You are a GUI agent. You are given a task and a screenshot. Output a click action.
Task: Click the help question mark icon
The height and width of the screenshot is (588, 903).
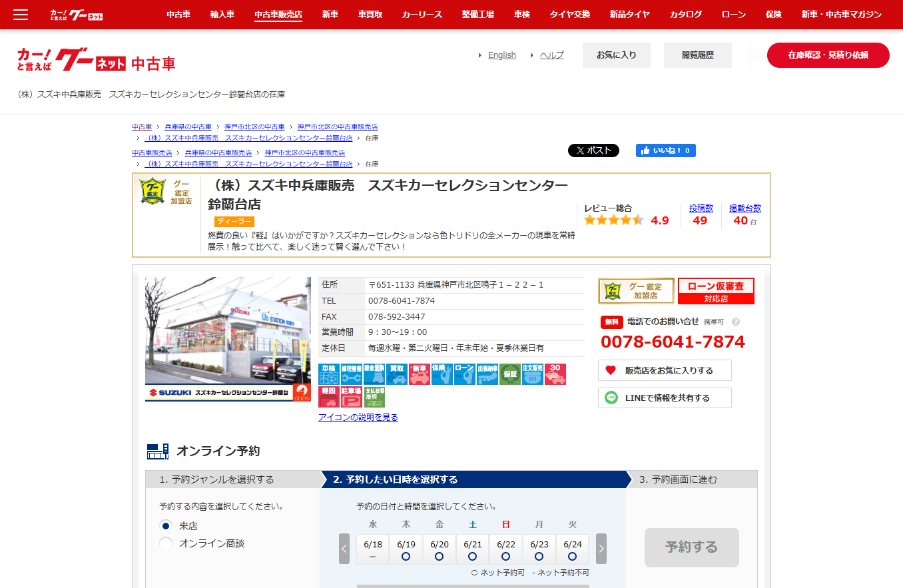tap(736, 322)
